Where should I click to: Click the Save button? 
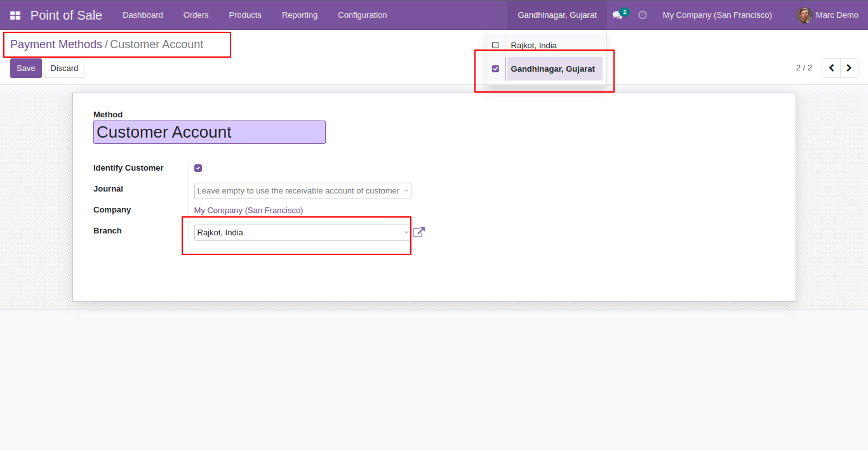[26, 68]
